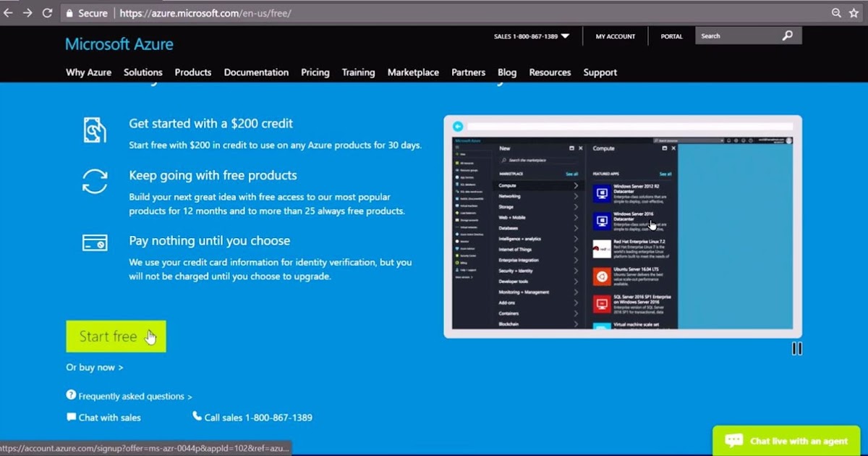Click the question mark icon before Frequently asked questions
The width and height of the screenshot is (868, 456).
coord(70,396)
